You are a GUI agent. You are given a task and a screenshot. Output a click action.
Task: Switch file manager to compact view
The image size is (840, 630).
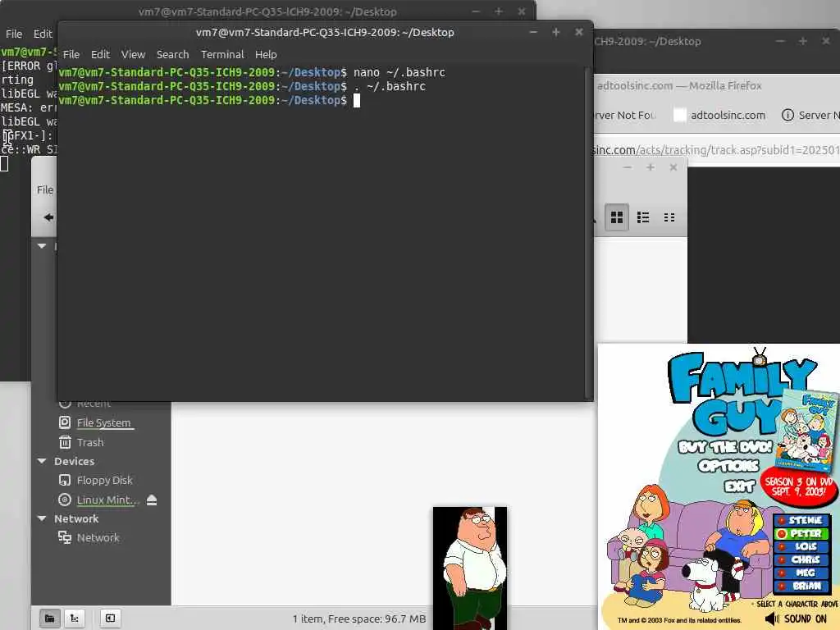pyautogui.click(x=669, y=217)
